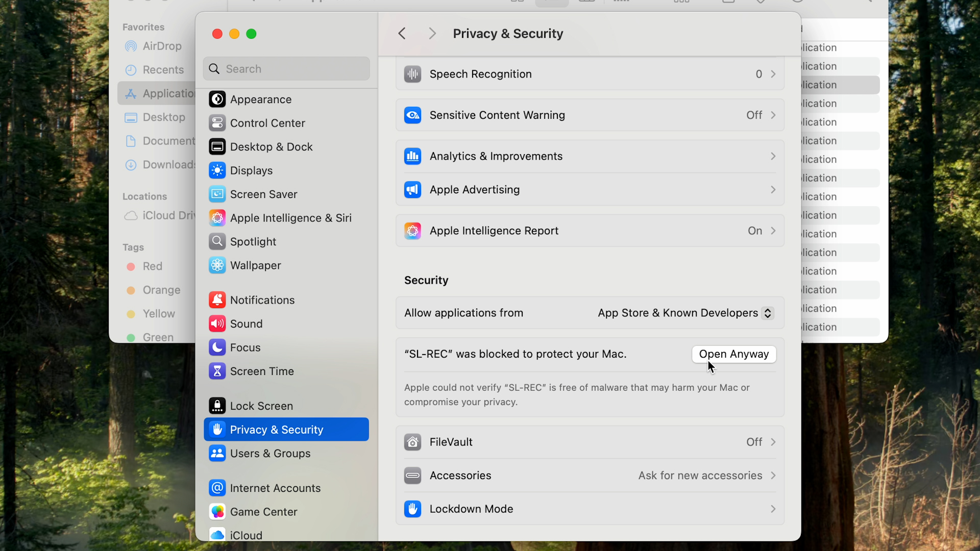Viewport: 980px width, 551px height.
Task: Click the Appearance icon in the sidebar
Action: (217, 99)
